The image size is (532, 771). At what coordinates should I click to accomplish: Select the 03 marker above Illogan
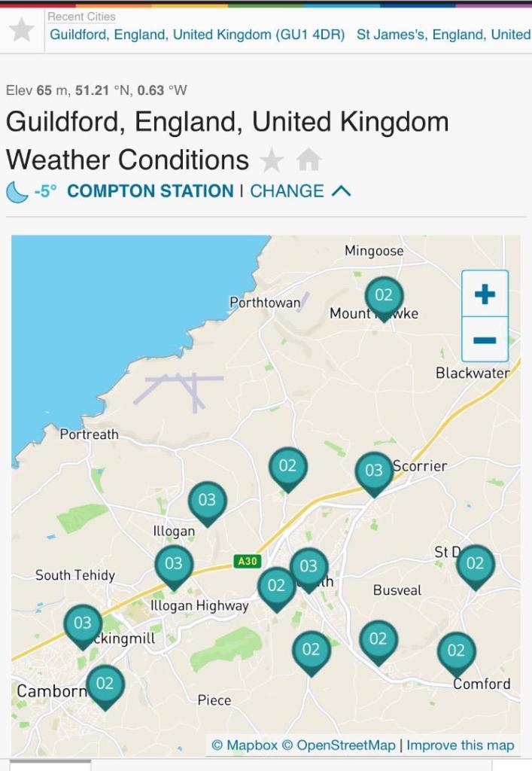click(x=207, y=501)
